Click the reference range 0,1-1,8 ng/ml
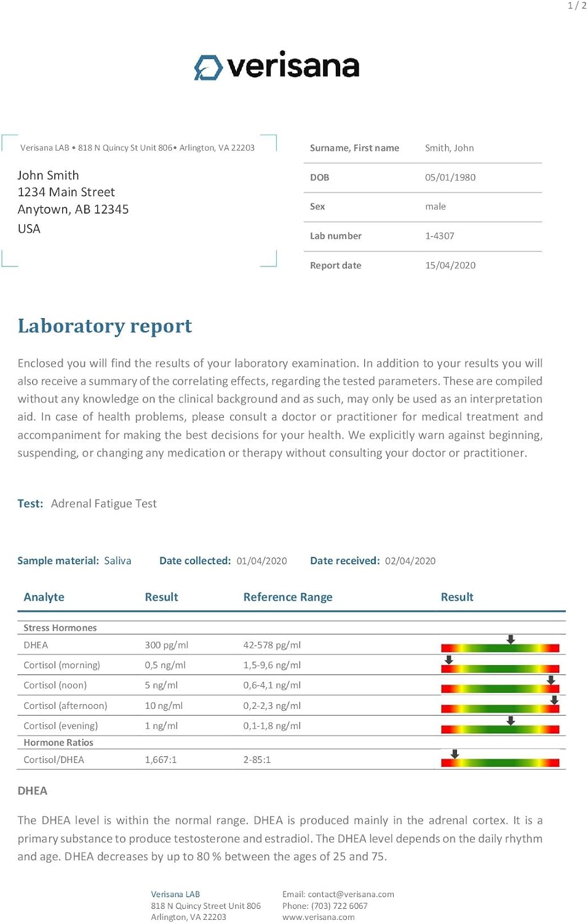The image size is (588, 923). (x=272, y=725)
